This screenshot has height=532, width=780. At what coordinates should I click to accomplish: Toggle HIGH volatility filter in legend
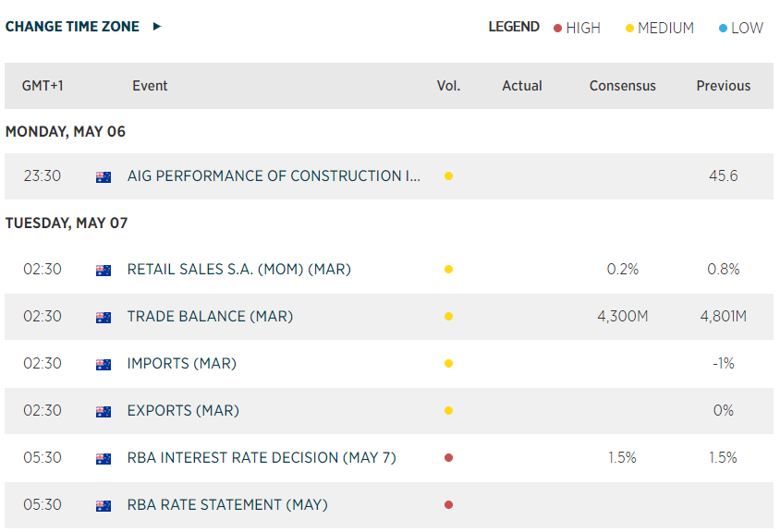coord(577,28)
